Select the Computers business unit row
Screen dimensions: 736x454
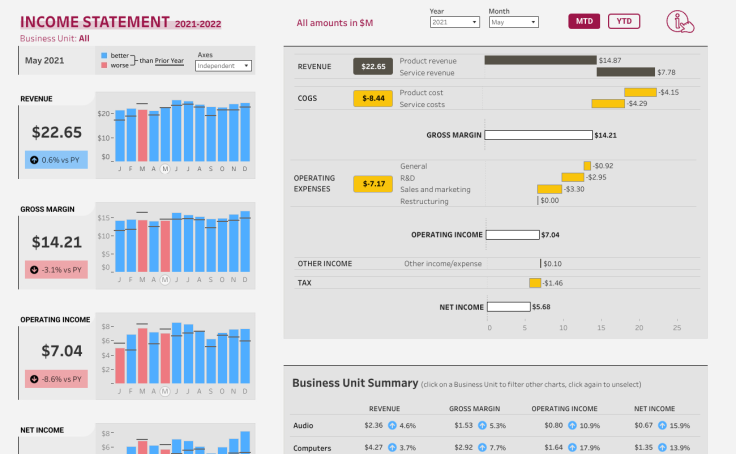pyautogui.click(x=312, y=448)
